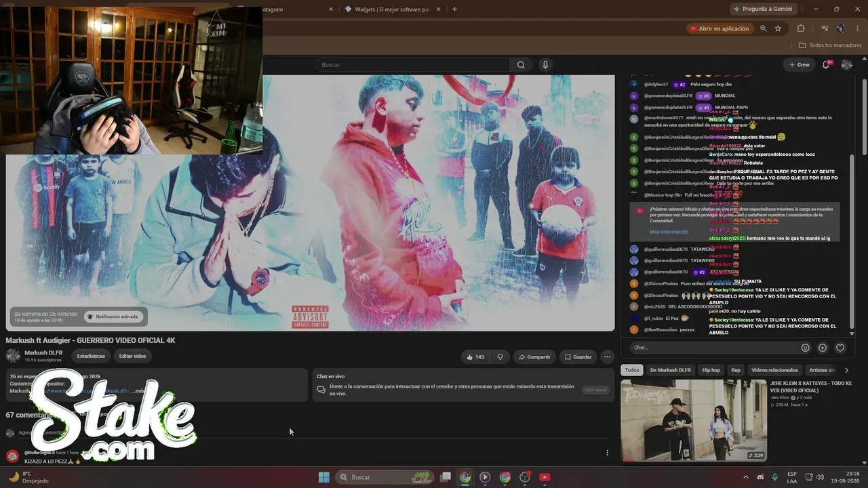Open Task View on the taskbar
This screenshot has height=488, width=868.
point(446,477)
